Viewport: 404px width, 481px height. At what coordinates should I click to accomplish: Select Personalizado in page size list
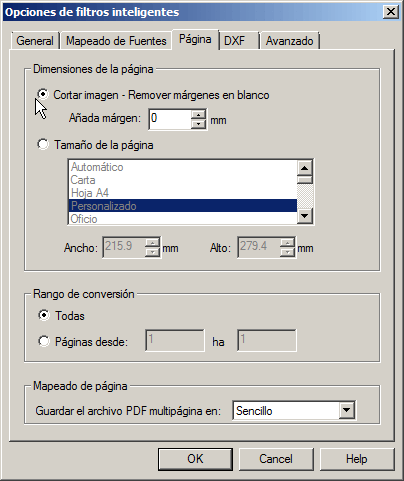pos(183,206)
